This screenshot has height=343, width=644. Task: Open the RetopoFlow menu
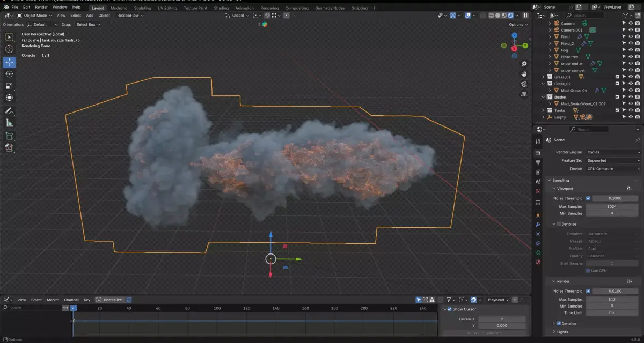(x=129, y=16)
